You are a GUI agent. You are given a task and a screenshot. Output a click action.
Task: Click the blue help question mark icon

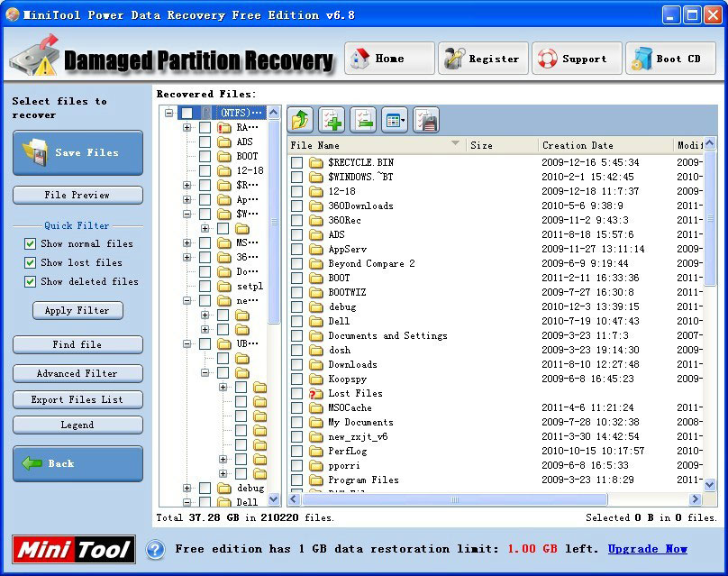[156, 550]
